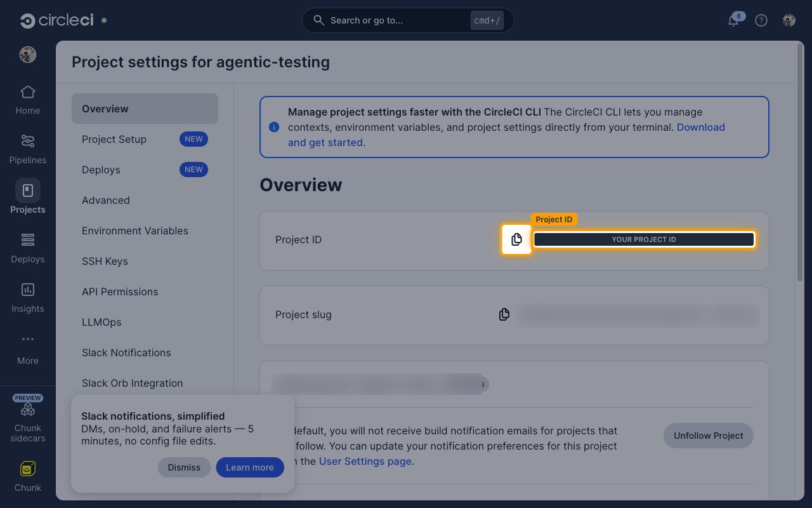Go to Home in sidebar

click(28, 100)
